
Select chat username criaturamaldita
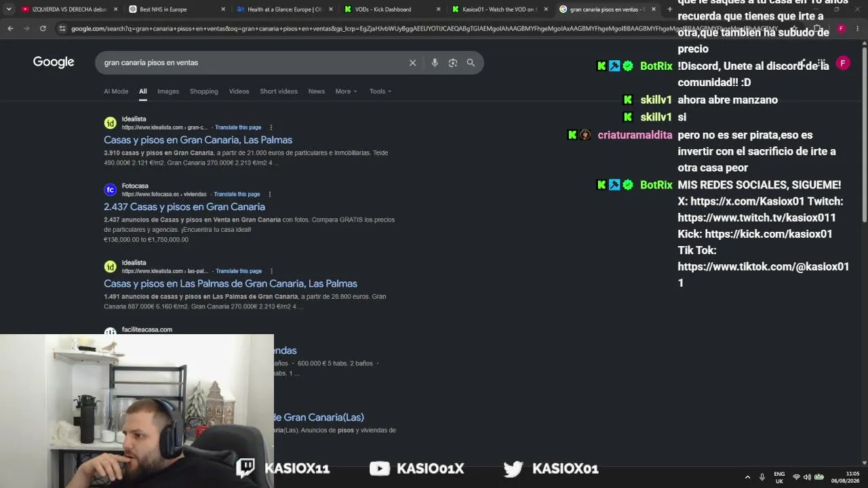(x=635, y=135)
